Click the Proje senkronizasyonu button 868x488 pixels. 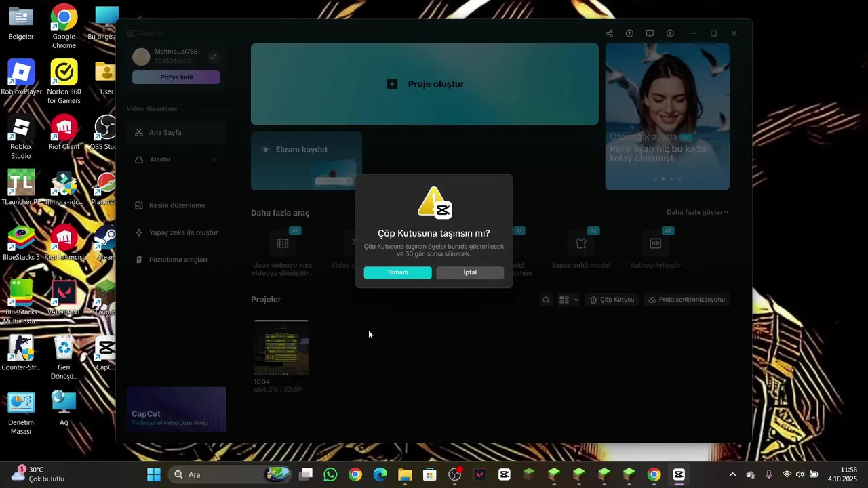click(686, 300)
